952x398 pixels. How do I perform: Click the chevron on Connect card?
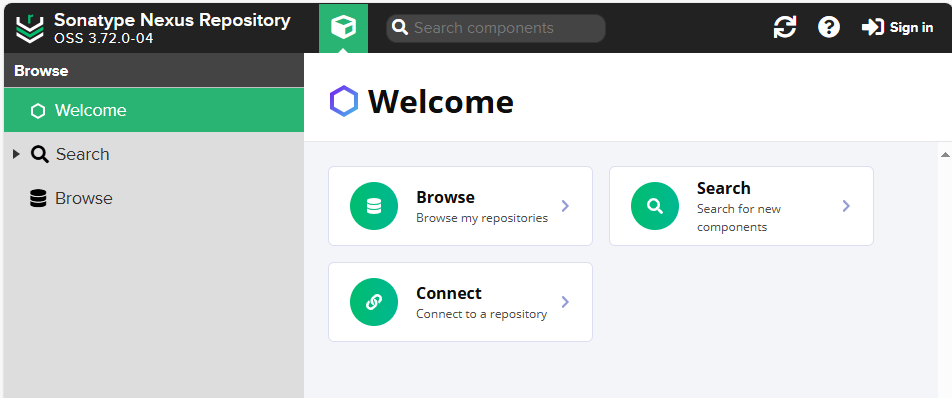565,302
